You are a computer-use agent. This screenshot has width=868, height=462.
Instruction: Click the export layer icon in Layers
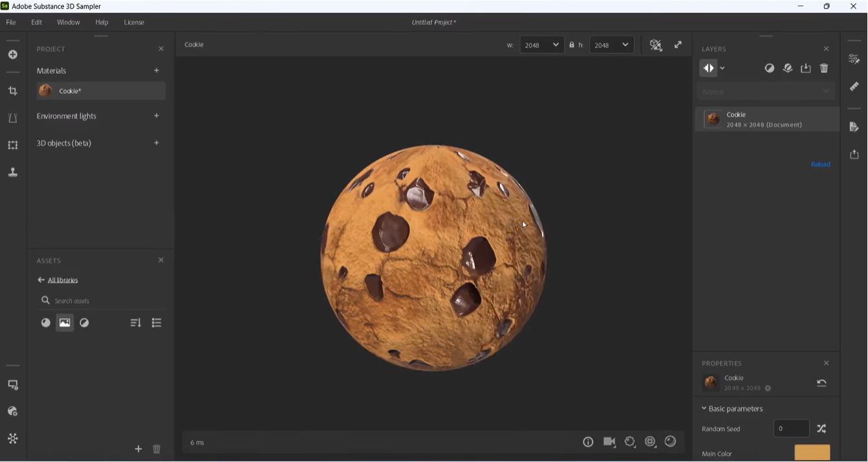tap(806, 68)
